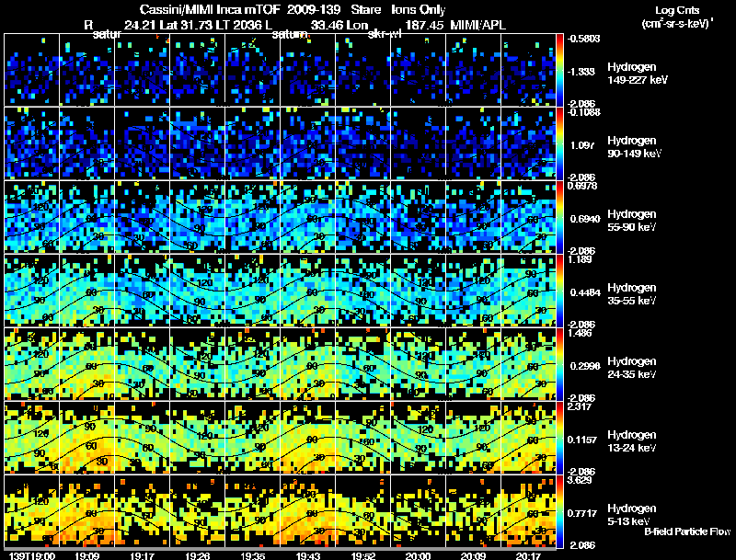Select the 'Hydrogen 5-13 keV' row label
Image resolution: width=736 pixels, height=560 pixels.
click(x=632, y=515)
